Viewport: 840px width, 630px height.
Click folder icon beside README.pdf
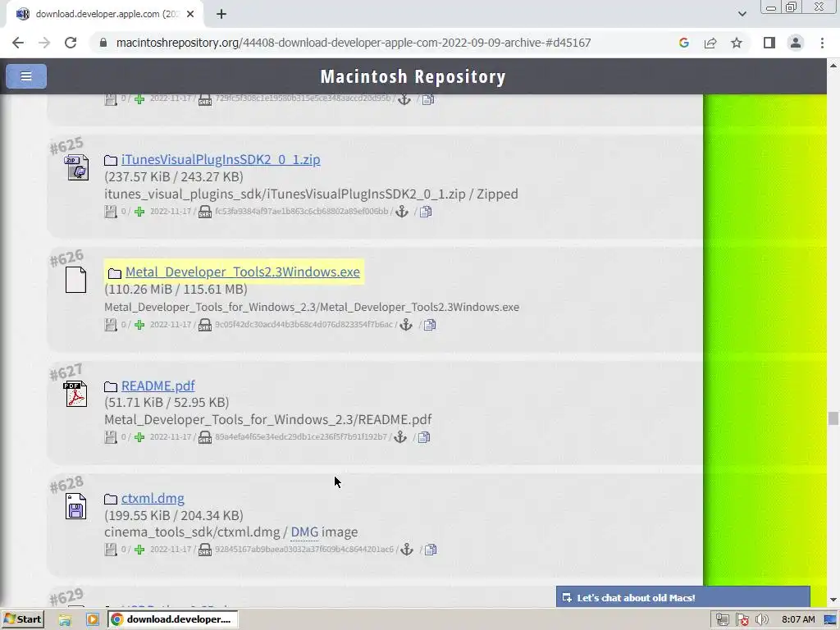pos(111,387)
